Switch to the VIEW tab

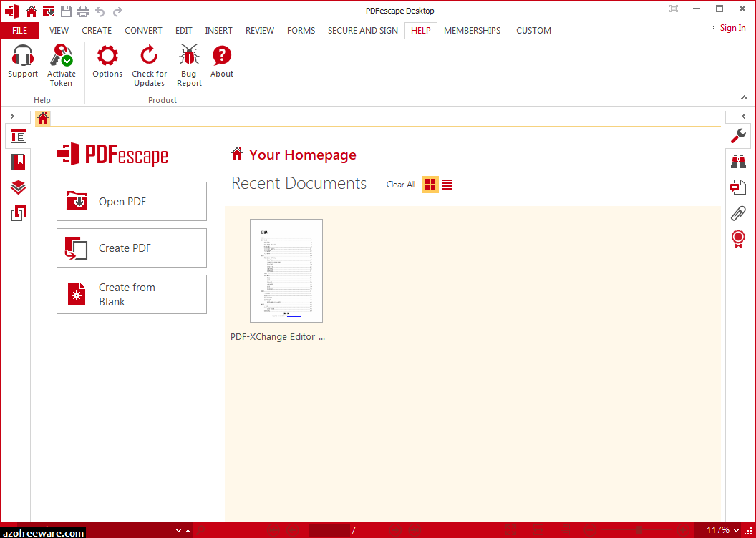pos(59,30)
